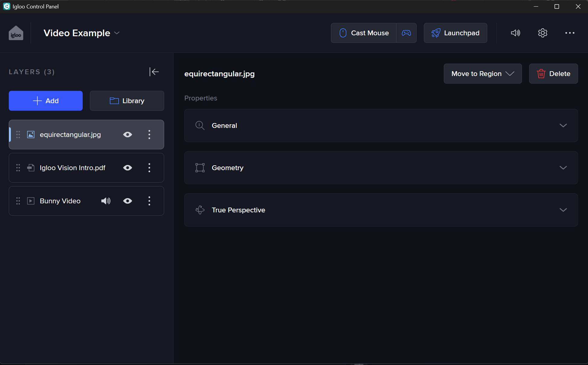Click the master volume speaker icon
Viewport: 588px width, 365px height.
coord(515,33)
